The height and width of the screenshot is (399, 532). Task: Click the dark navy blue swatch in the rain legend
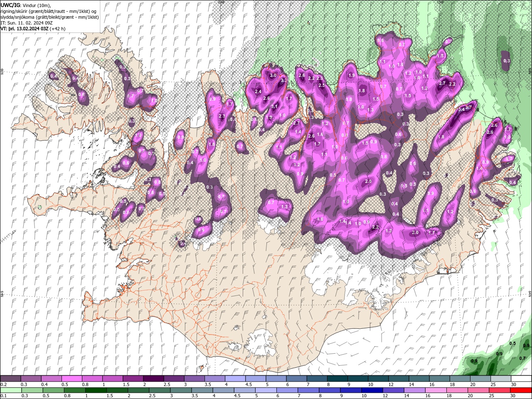371,390
